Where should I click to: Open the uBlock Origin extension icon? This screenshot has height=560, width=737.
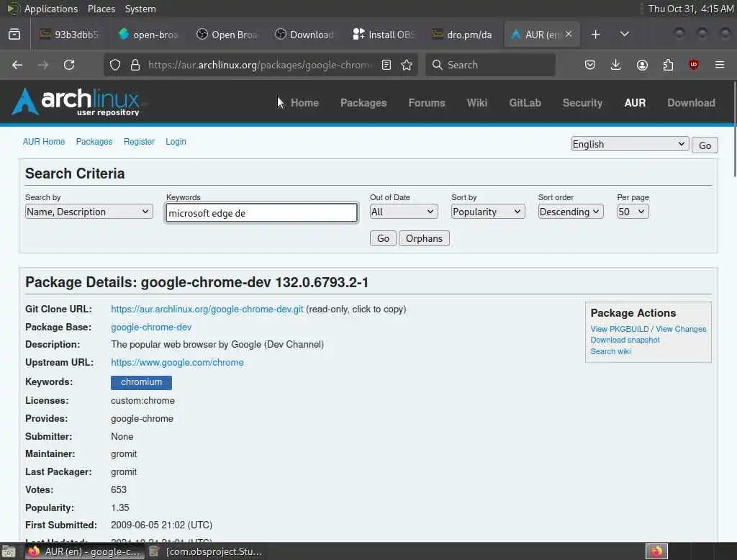pyautogui.click(x=694, y=65)
